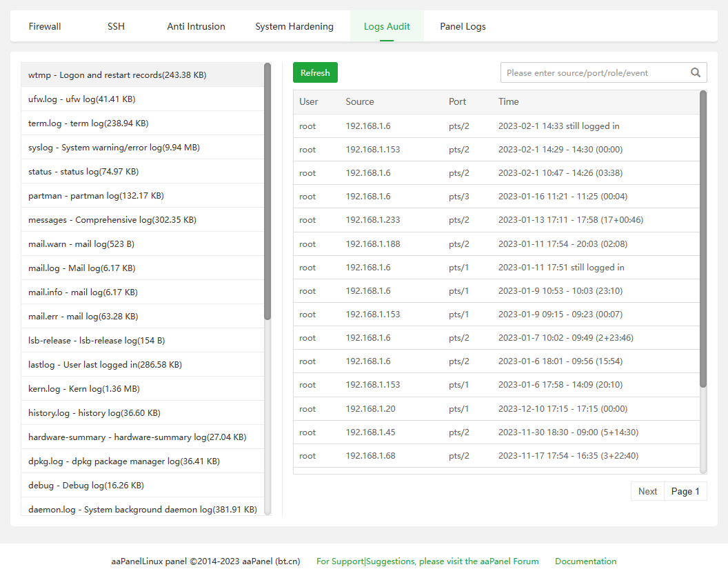This screenshot has height=578, width=728.
Task: Open the Documentation footer link
Action: click(585, 561)
